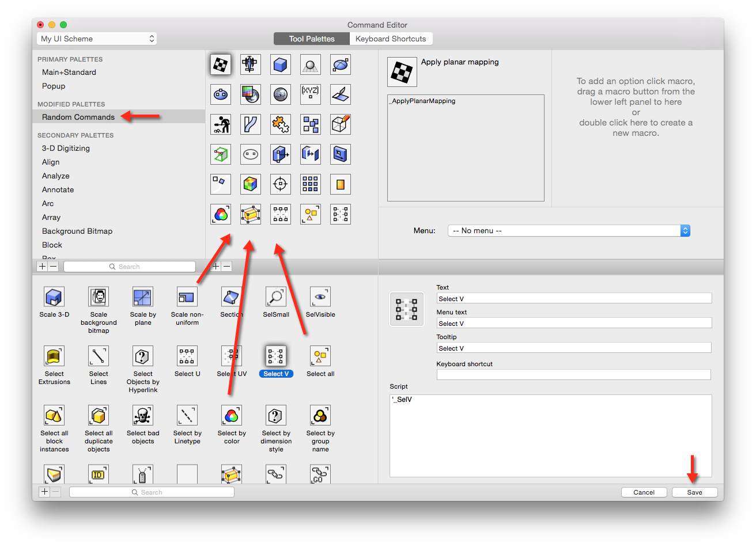756x547 pixels.
Task: Select the yellow cylinder bounding box palette icon
Action: tap(251, 214)
